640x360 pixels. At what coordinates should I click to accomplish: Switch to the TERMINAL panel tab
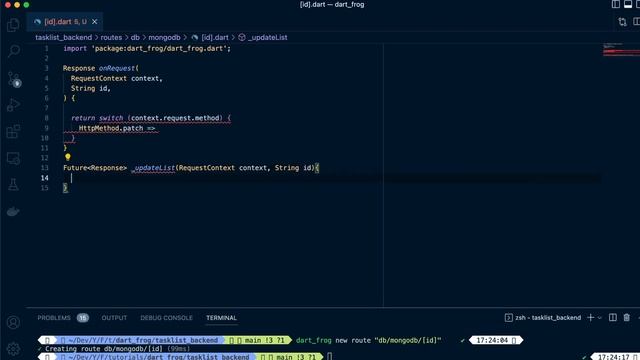[x=221, y=318]
